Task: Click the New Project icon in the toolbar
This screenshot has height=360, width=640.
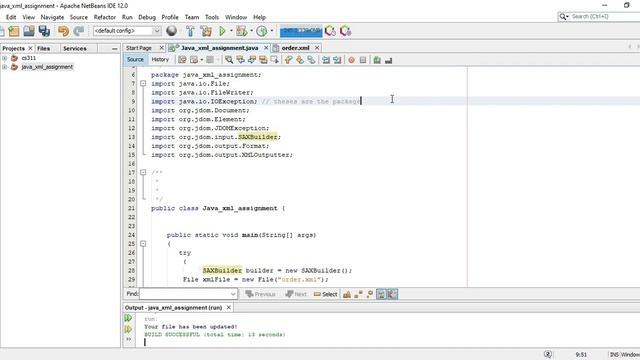Action: [x=14, y=31]
